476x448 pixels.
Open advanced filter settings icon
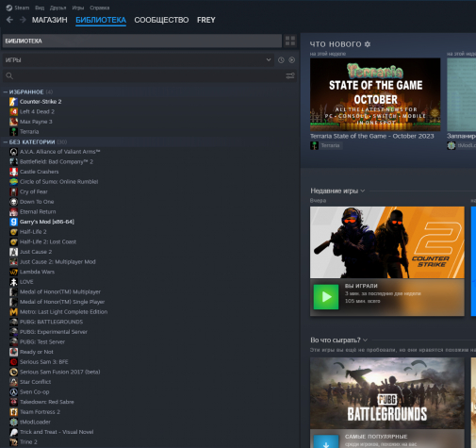[x=290, y=75]
